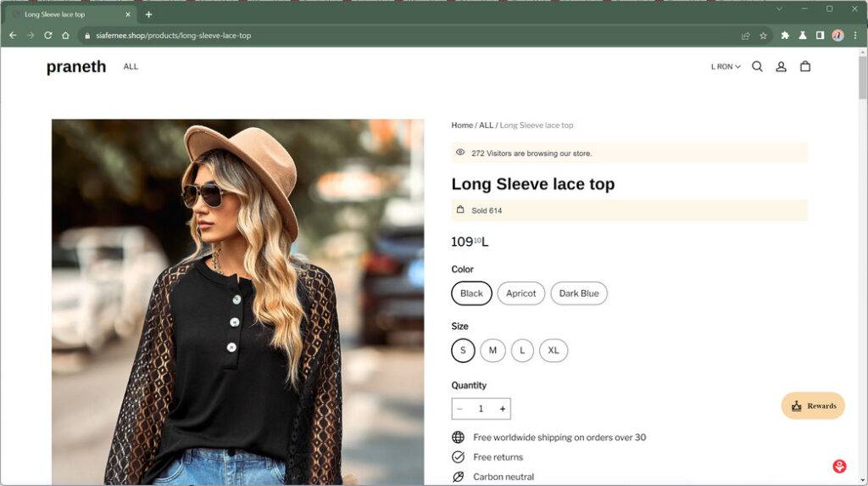Image resolution: width=868 pixels, height=486 pixels.
Task: Open the tab search chevron in title bar
Action: (x=779, y=8)
